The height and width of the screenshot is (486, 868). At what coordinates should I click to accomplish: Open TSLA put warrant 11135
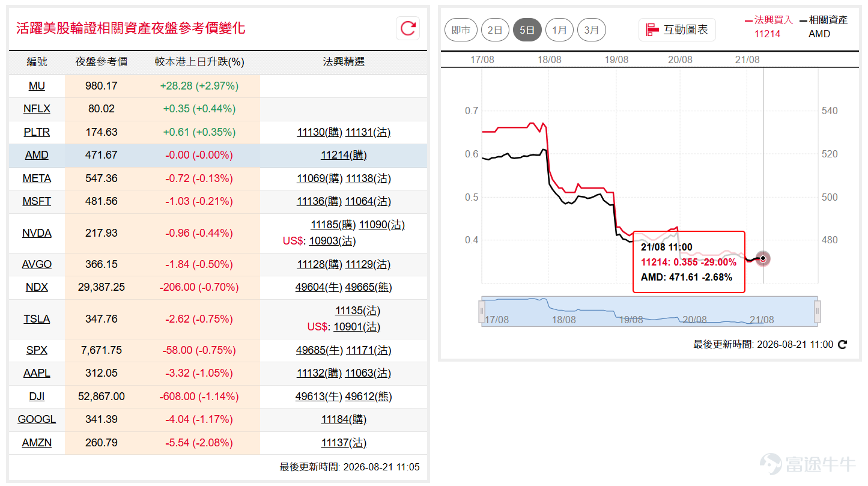(357, 311)
